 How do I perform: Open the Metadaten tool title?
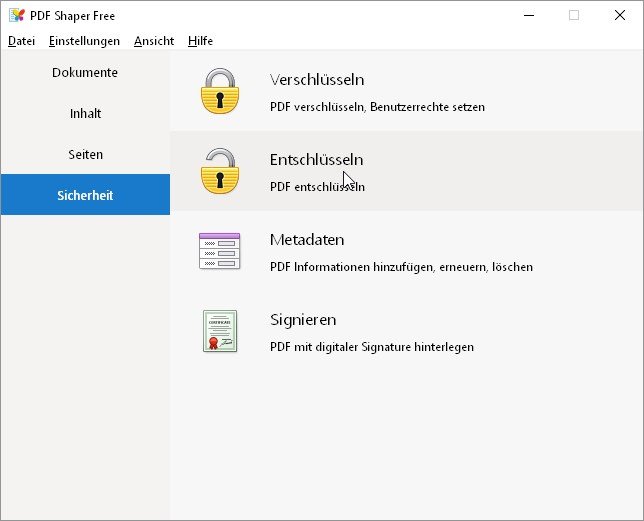(307, 239)
